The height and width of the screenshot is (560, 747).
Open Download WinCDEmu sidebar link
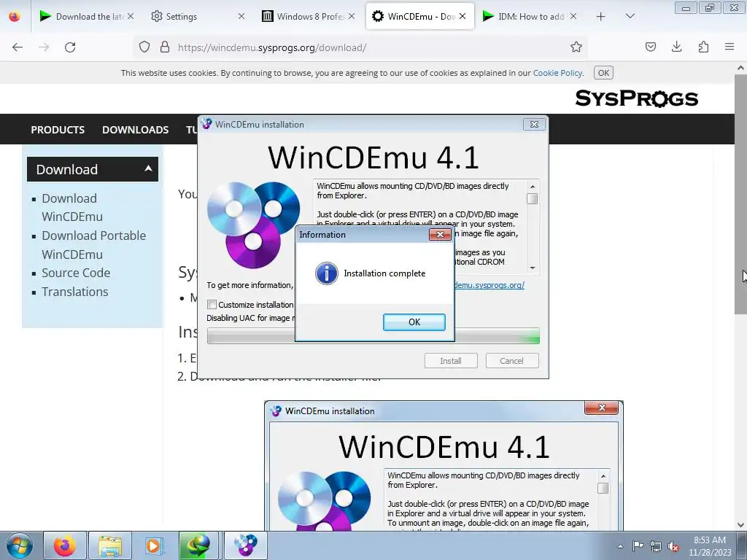tap(72, 207)
